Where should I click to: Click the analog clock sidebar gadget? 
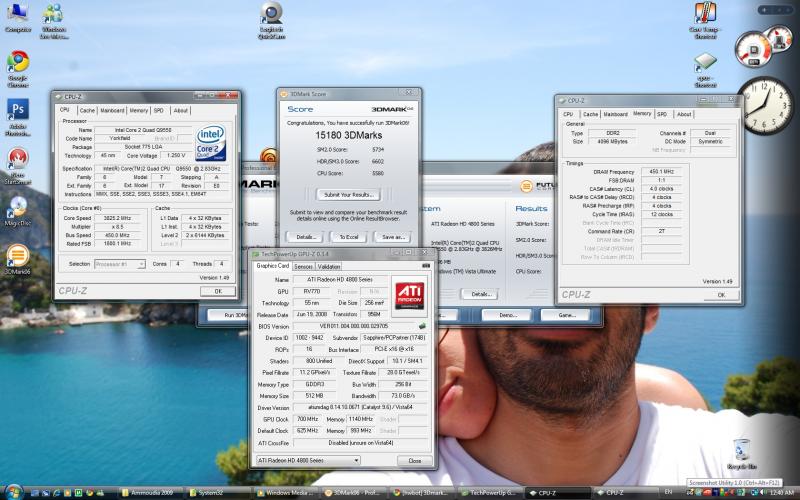point(765,106)
